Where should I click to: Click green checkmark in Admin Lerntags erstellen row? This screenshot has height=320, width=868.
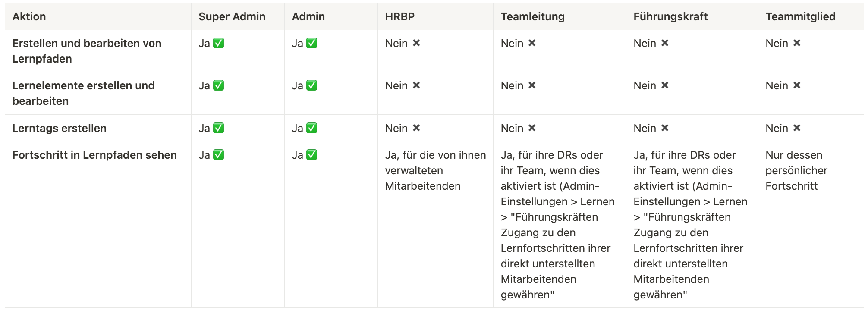point(311,128)
